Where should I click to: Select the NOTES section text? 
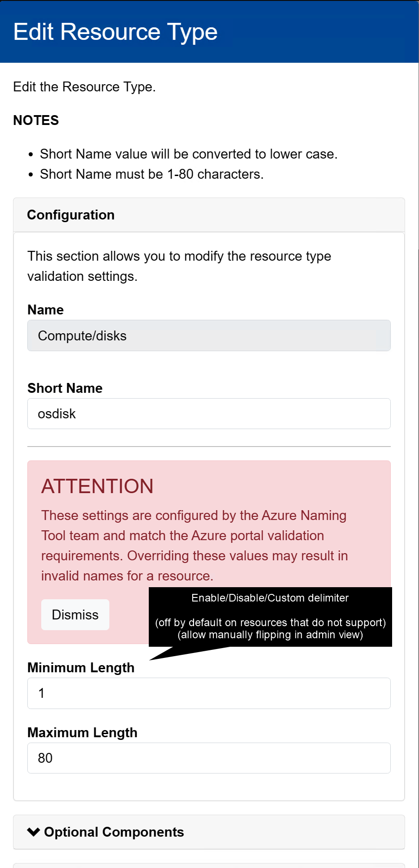tap(35, 120)
